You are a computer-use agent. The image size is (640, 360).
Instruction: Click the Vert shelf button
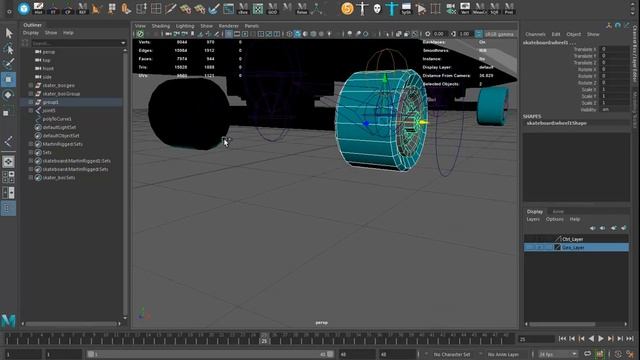(465, 8)
